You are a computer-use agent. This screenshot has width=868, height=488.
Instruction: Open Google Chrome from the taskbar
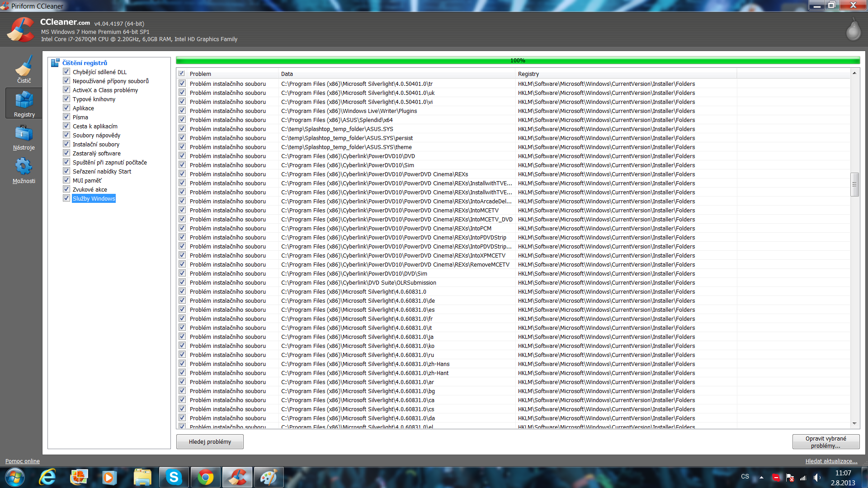206,477
